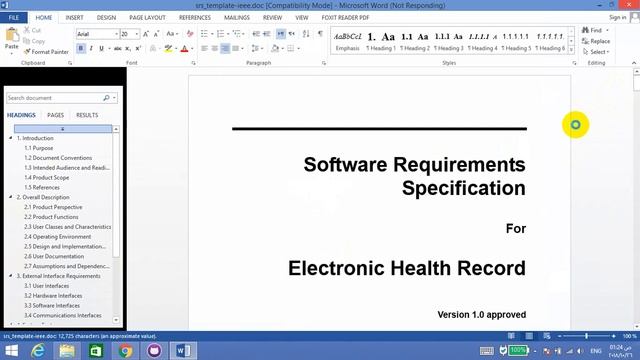Viewport: 640px width, 360px height.
Task: Switch to Read Mode view
Action: (511, 336)
